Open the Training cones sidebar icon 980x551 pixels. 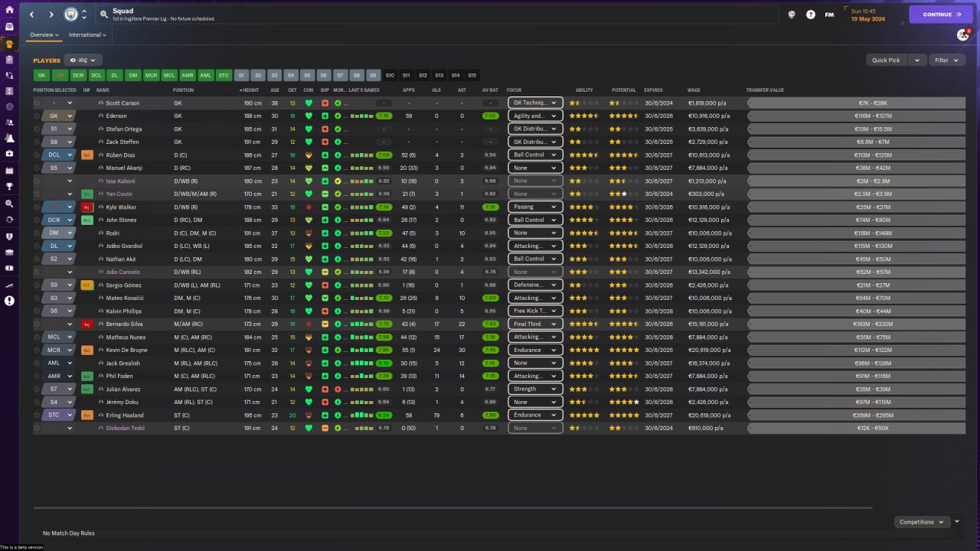coord(9,139)
